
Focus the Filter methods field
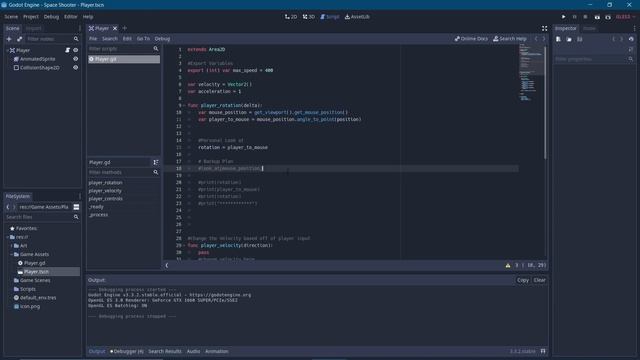click(x=124, y=172)
